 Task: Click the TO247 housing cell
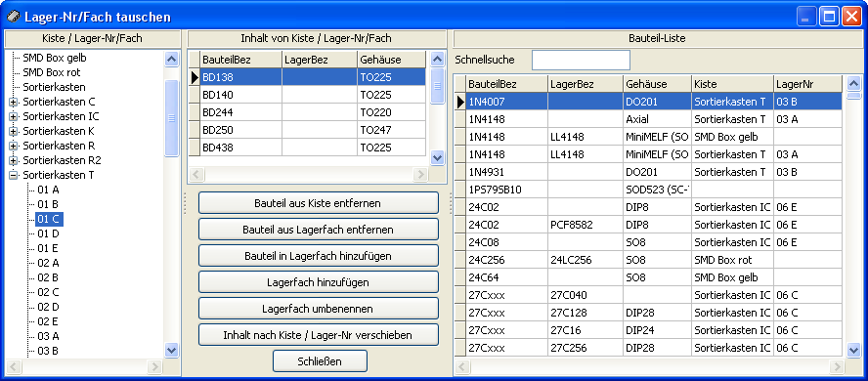click(392, 131)
